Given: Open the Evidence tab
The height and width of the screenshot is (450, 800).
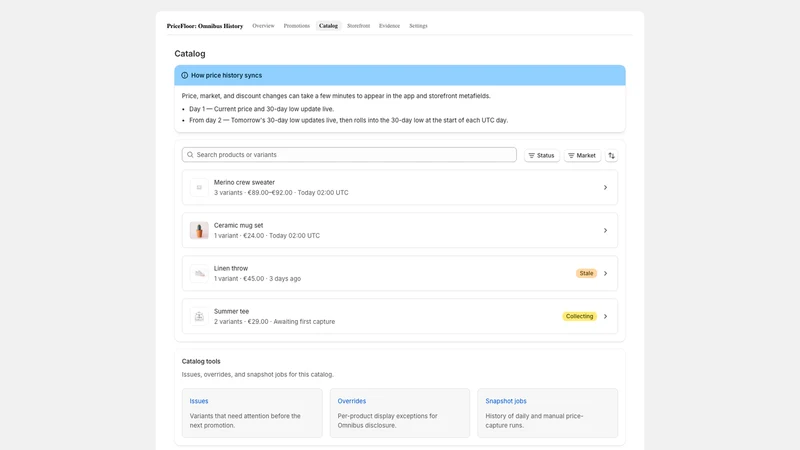Looking at the screenshot, I should (389, 26).
